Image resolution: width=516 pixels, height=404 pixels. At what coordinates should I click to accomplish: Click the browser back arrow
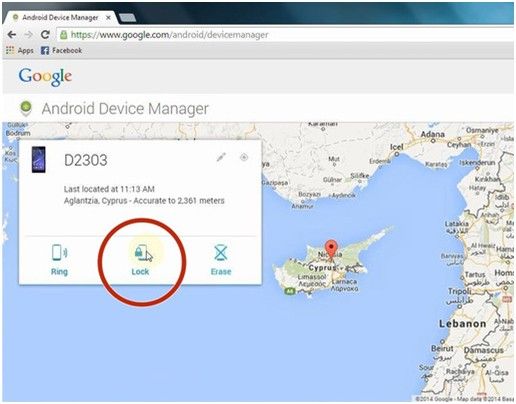[12, 35]
